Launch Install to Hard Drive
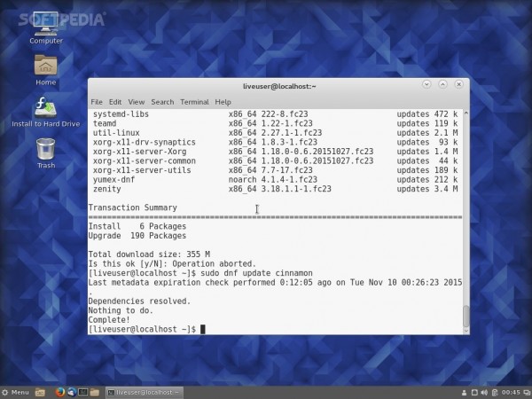Image resolution: width=532 pixels, height=399 pixels. [x=46, y=112]
